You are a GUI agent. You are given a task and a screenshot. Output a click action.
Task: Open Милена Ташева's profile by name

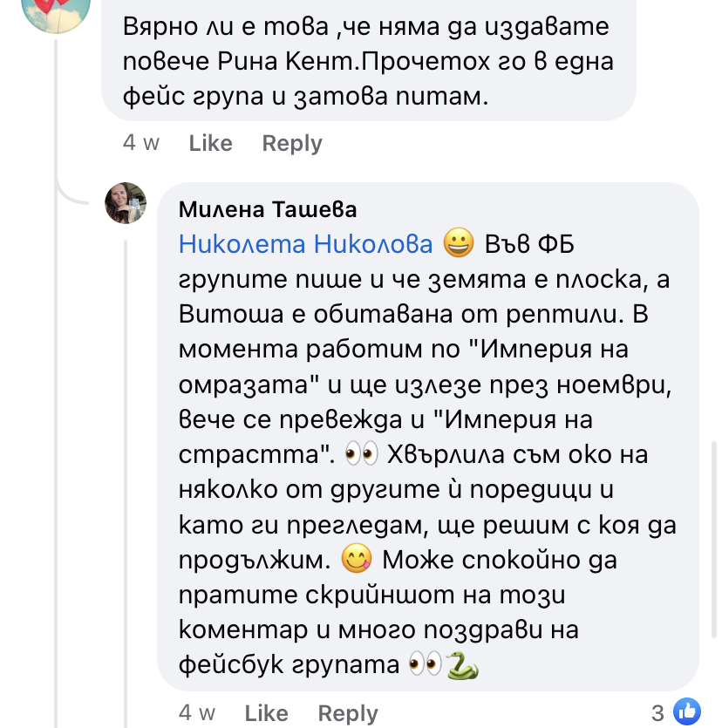point(268,209)
